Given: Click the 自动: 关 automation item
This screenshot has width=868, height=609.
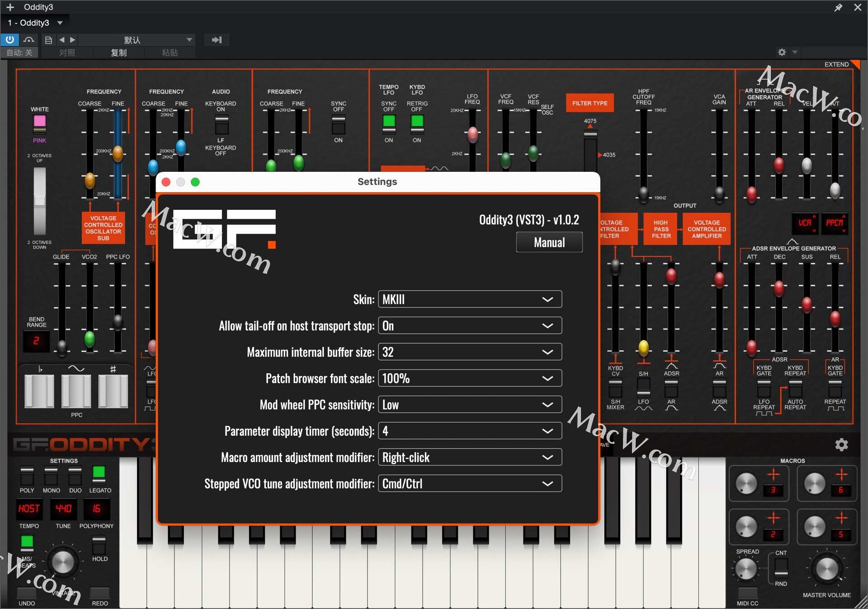Looking at the screenshot, I should (x=19, y=52).
